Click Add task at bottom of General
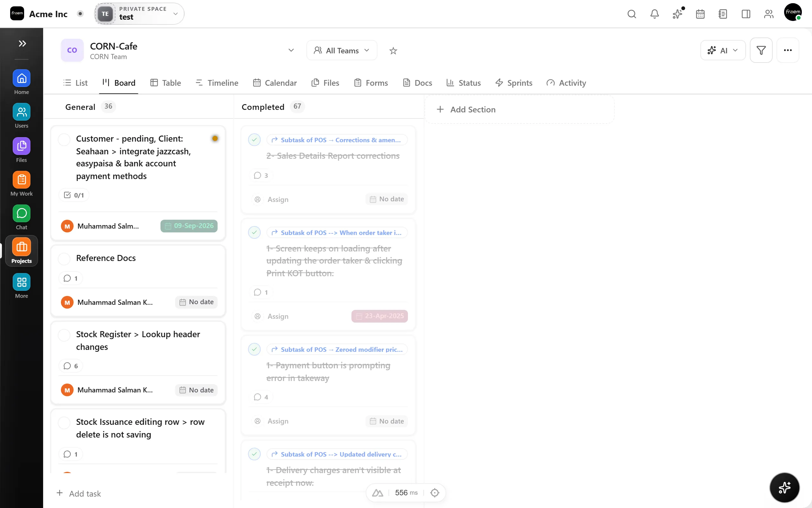 [79, 493]
